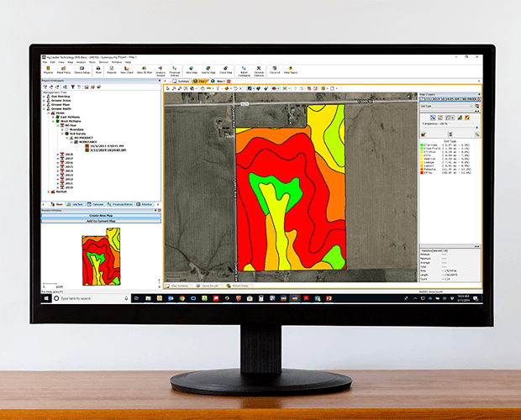Toggle the map layer checkbox in Map Layers
The image size is (521, 420).
point(422,98)
